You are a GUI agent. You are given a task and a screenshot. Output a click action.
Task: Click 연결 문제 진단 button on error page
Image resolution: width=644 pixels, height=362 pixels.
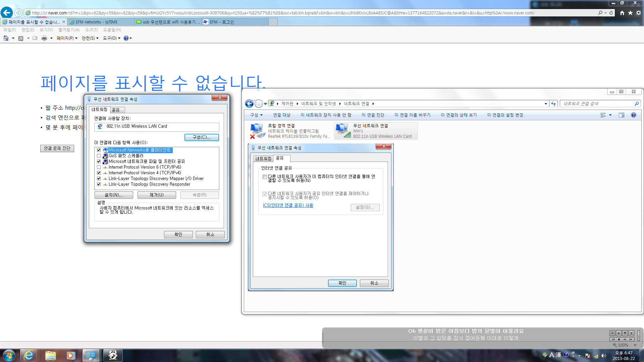57,148
